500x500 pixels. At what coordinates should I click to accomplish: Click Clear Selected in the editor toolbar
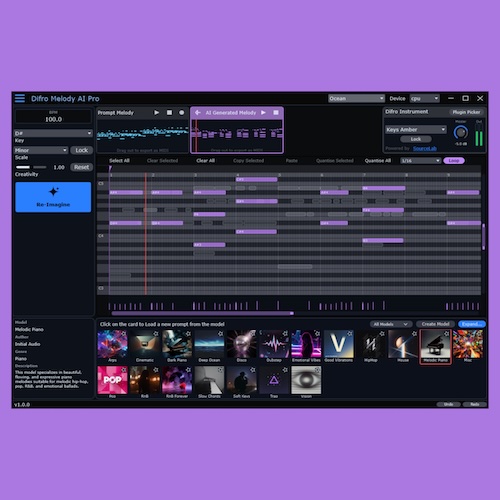tap(162, 161)
